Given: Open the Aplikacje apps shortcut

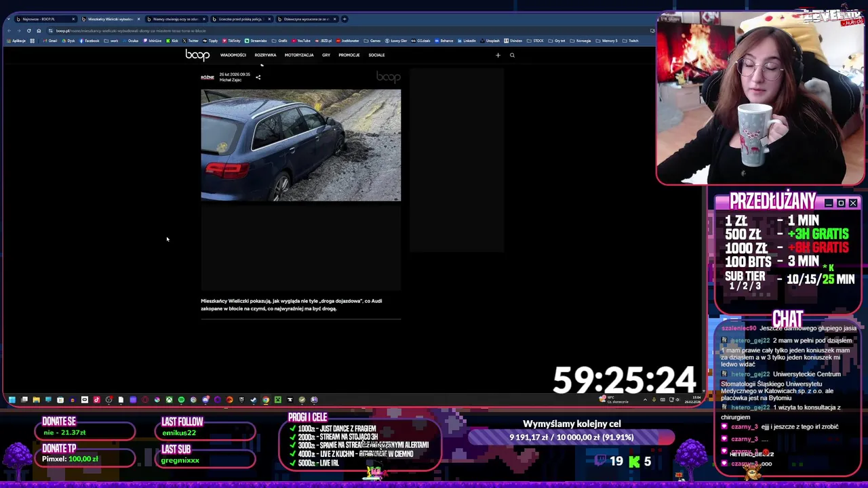Looking at the screenshot, I should pos(17,41).
